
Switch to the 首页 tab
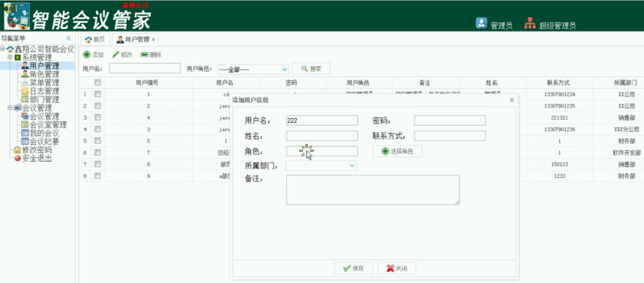pos(94,40)
